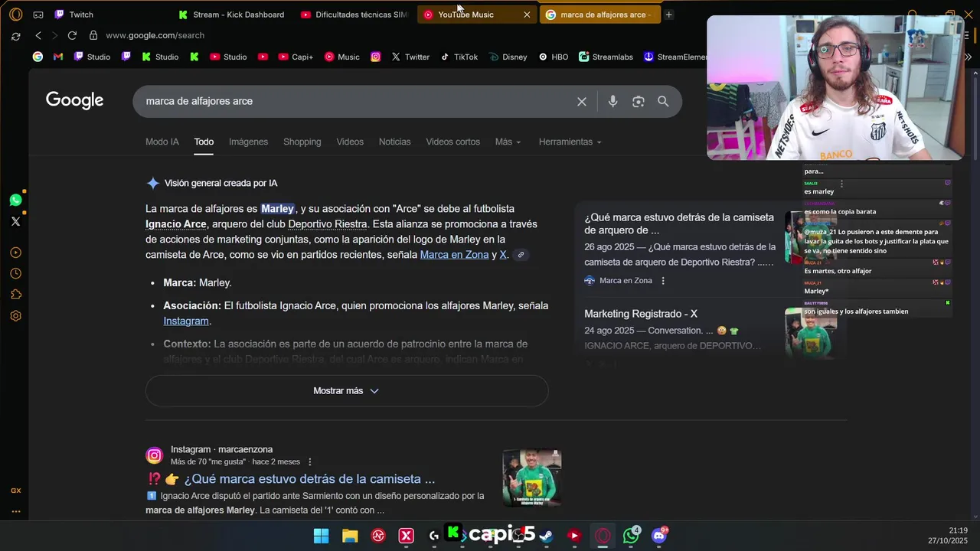Screen dimensions: 980x551
Task: Click the site lock icon in the address bar
Action: pos(93,35)
